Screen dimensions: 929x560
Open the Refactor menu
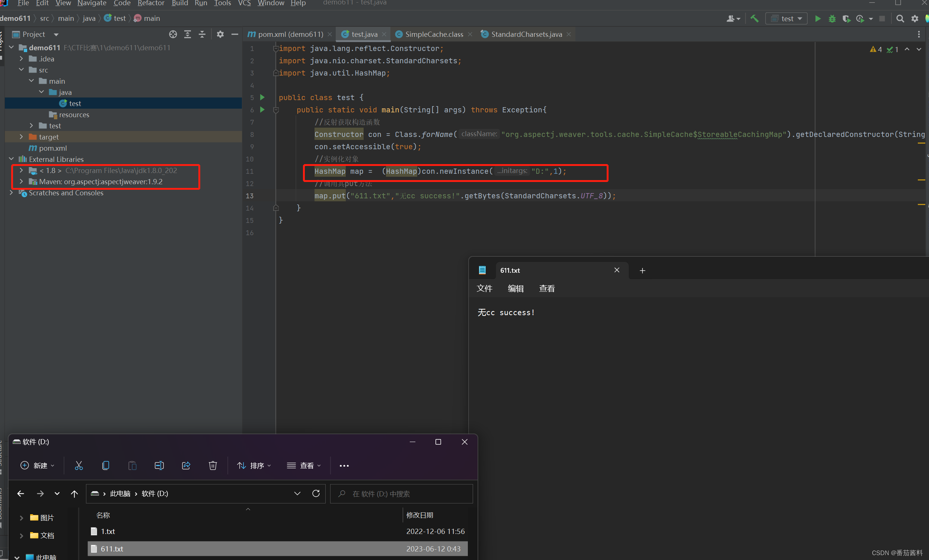click(x=151, y=3)
